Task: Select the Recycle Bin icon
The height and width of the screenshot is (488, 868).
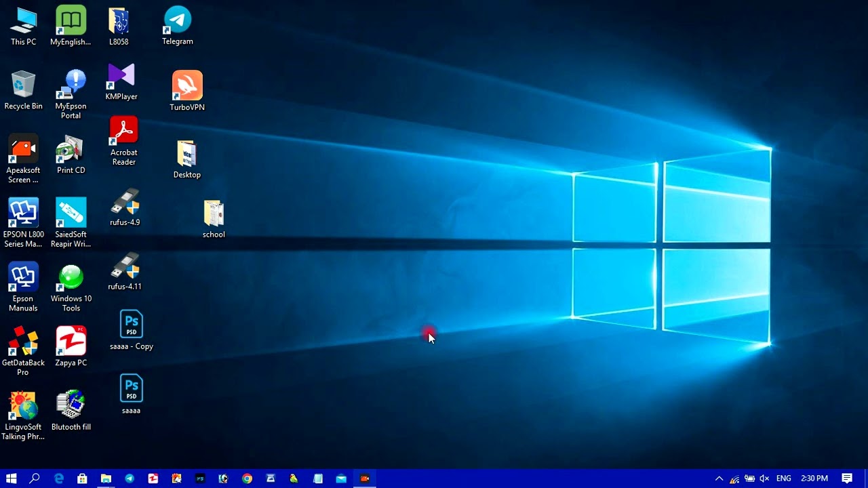Action: point(23,91)
